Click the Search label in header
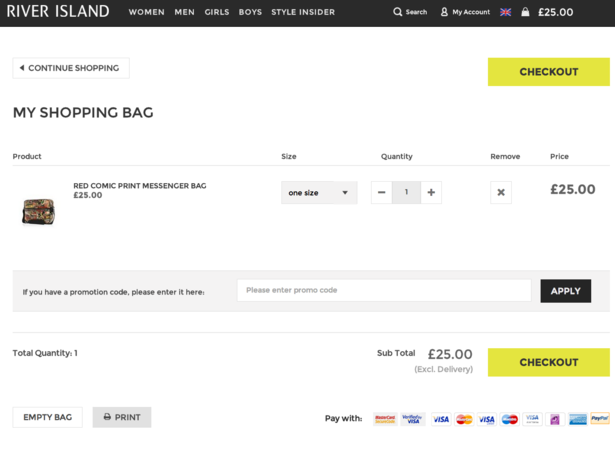 pos(416,12)
